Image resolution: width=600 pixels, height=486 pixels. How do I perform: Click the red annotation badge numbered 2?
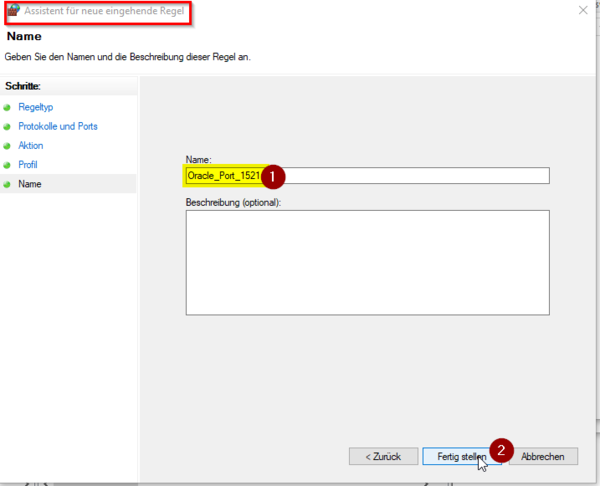point(503,451)
